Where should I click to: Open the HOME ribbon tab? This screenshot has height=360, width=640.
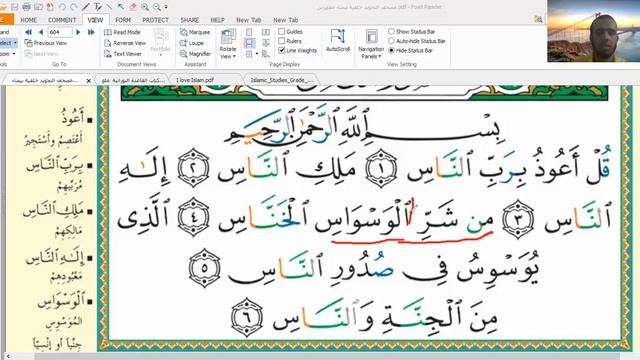pyautogui.click(x=29, y=20)
